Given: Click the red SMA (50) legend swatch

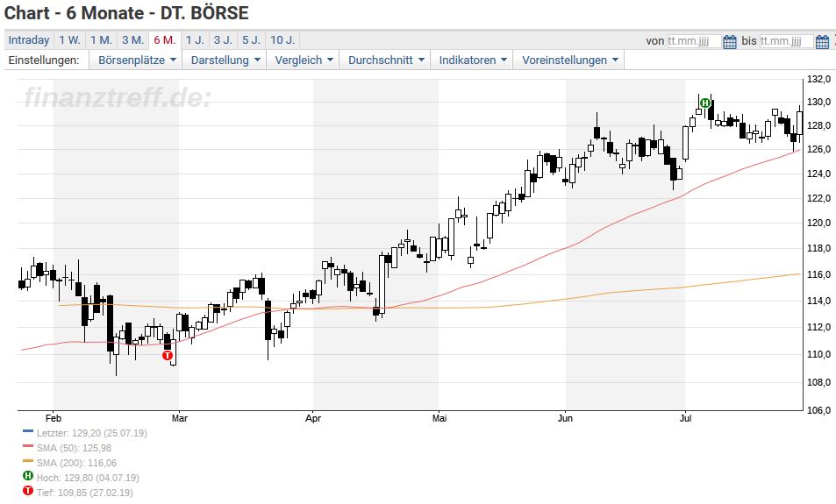Looking at the screenshot, I should point(28,446).
